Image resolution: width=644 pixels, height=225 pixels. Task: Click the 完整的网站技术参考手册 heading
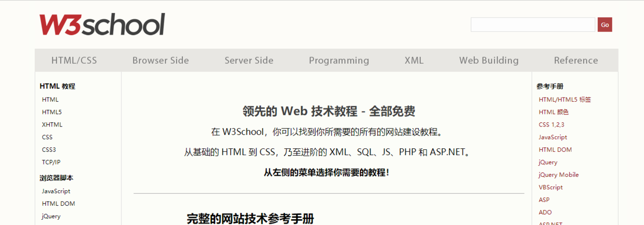(x=250, y=219)
